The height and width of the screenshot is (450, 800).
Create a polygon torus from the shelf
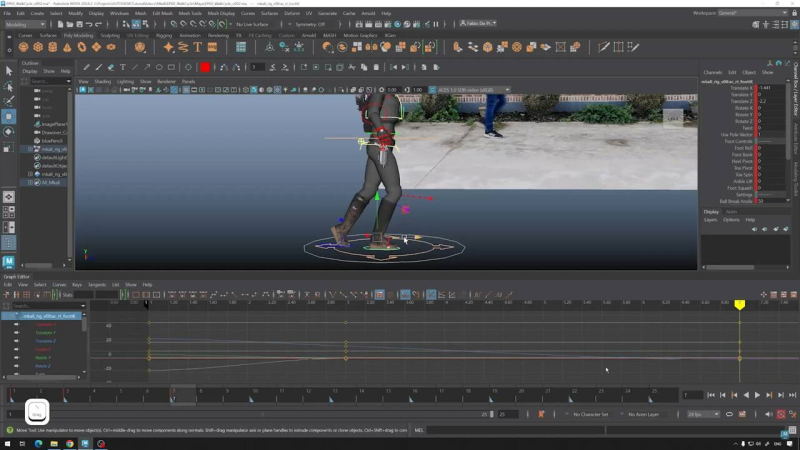82,47
